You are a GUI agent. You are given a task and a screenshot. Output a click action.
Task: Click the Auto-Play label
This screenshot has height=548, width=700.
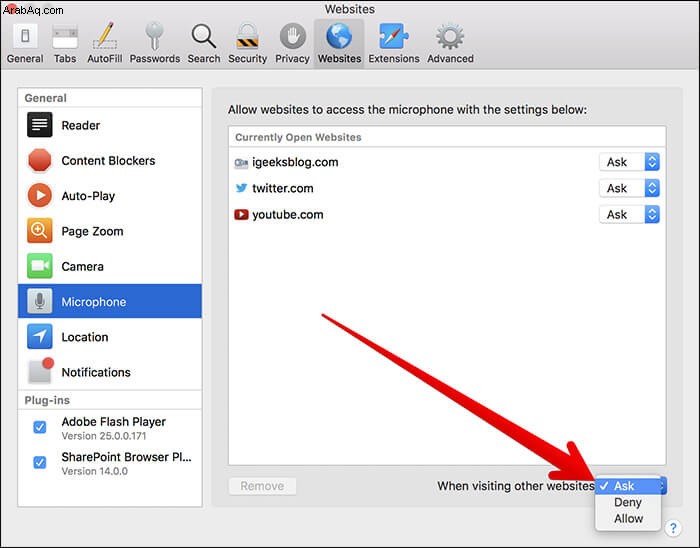tap(88, 196)
